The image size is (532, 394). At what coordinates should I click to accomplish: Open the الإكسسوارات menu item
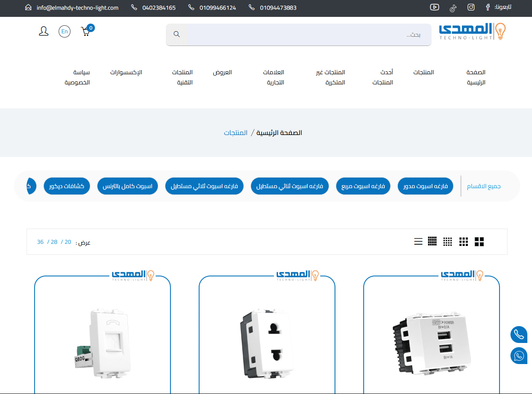[x=126, y=72]
